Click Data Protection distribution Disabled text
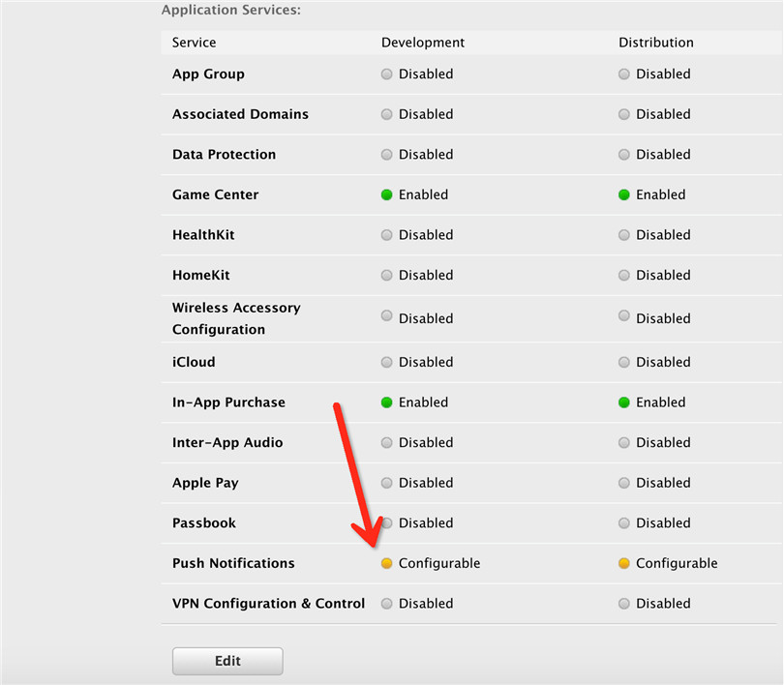Screen dimensions: 784x685 [x=663, y=155]
